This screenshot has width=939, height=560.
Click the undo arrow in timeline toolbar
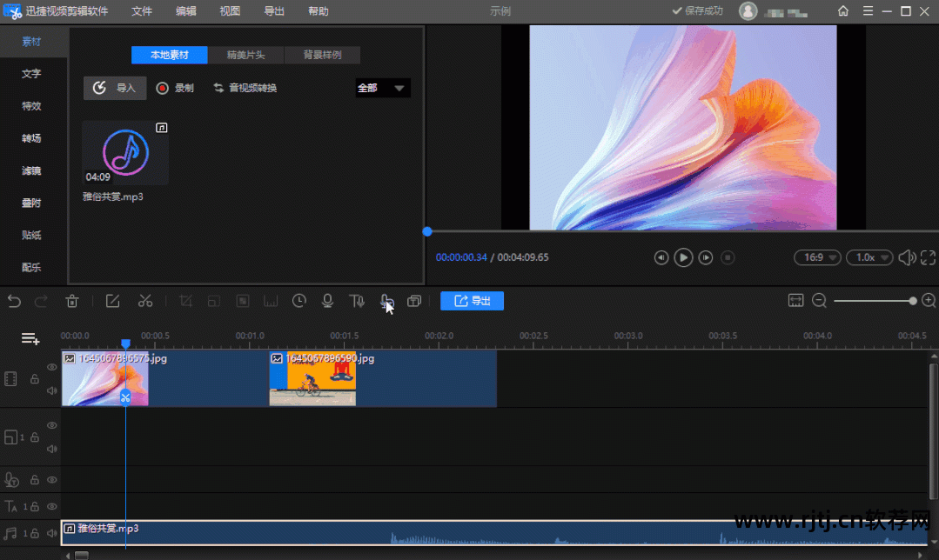pos(14,302)
